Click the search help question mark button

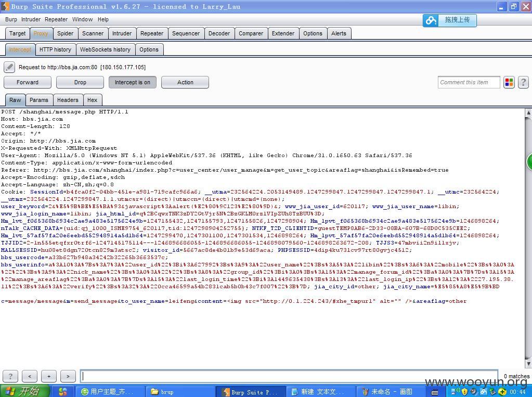(10, 376)
